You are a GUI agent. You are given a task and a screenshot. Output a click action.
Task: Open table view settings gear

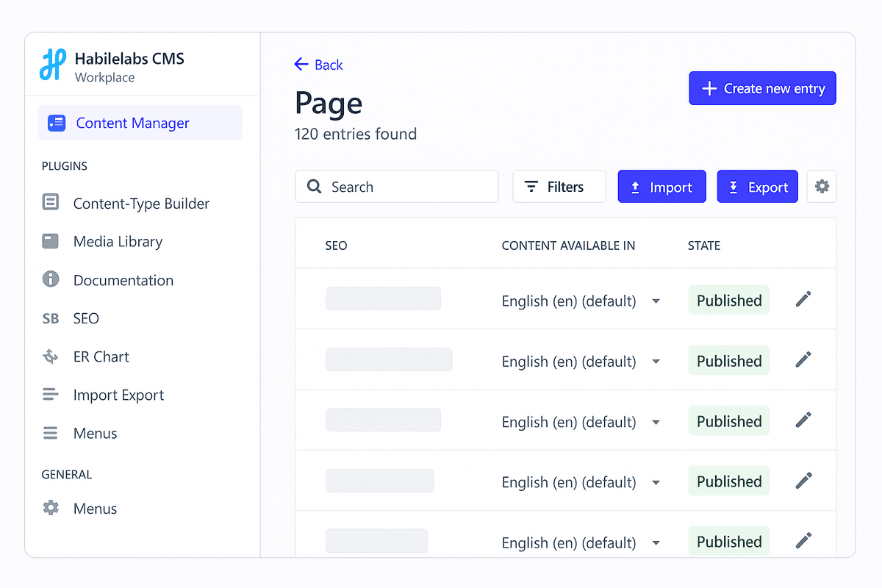[x=822, y=187]
